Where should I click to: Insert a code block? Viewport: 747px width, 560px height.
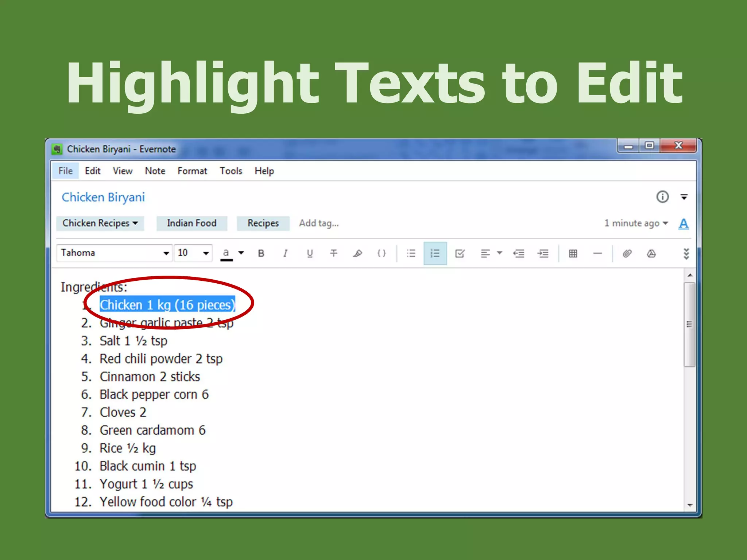pyautogui.click(x=382, y=253)
